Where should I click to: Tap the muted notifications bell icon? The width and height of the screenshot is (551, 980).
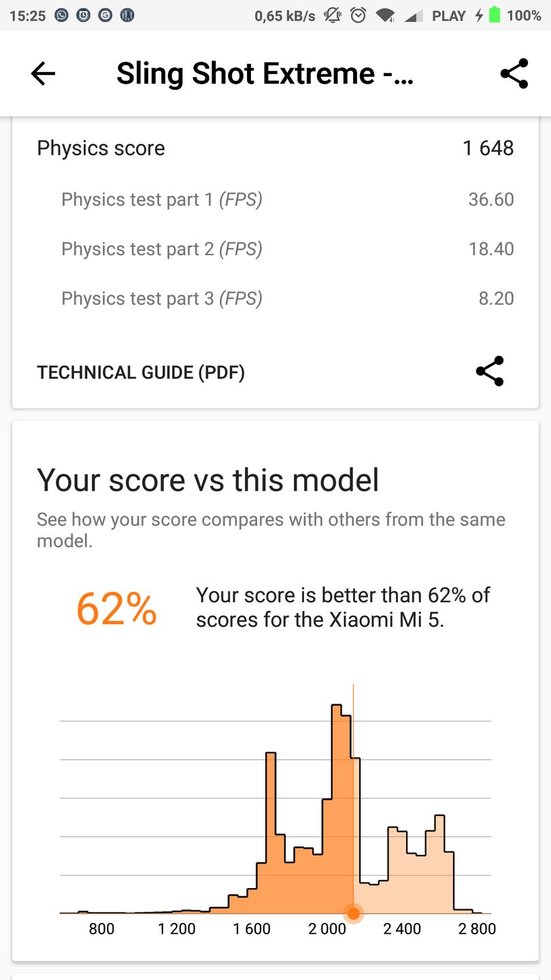click(333, 15)
